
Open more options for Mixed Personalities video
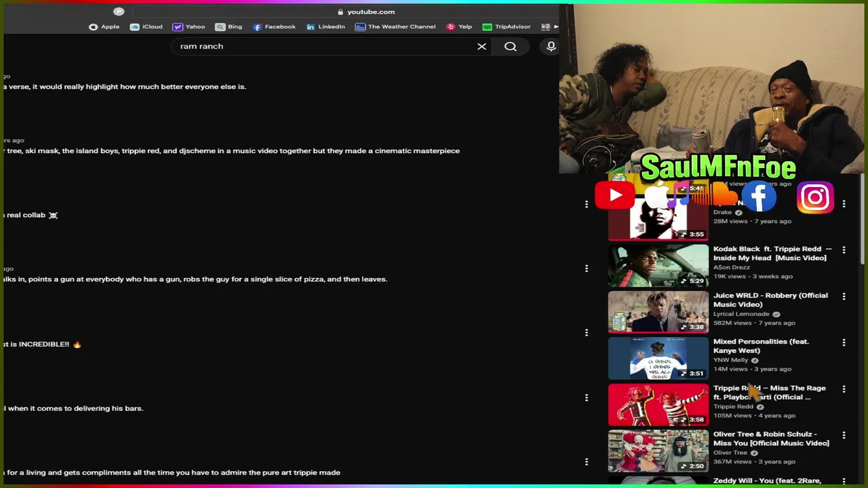tap(844, 342)
